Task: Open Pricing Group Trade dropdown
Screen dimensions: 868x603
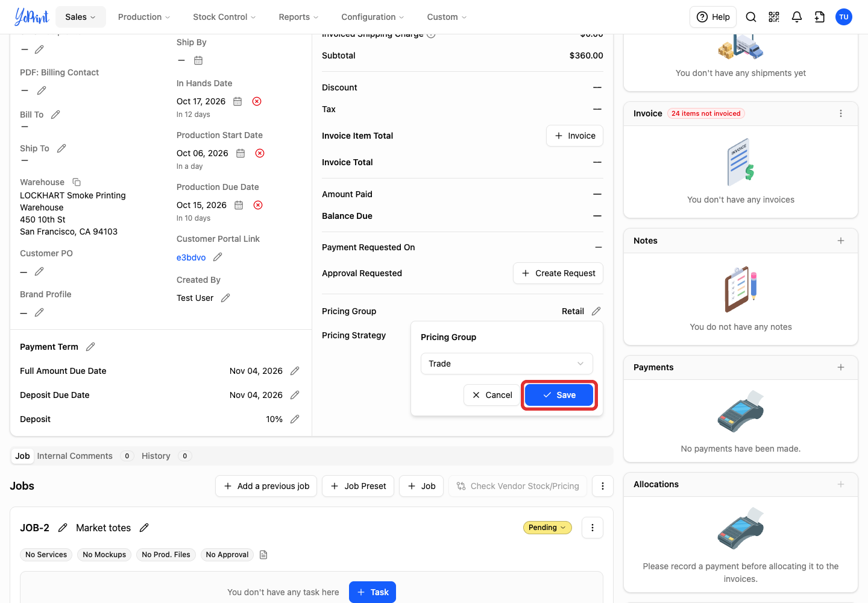Action: [x=506, y=364]
